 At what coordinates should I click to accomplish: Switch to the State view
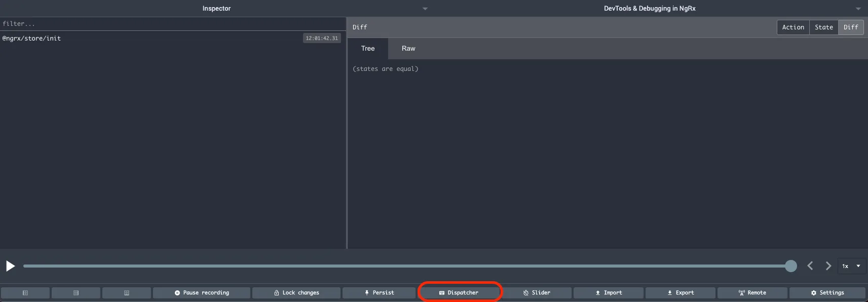(x=824, y=27)
